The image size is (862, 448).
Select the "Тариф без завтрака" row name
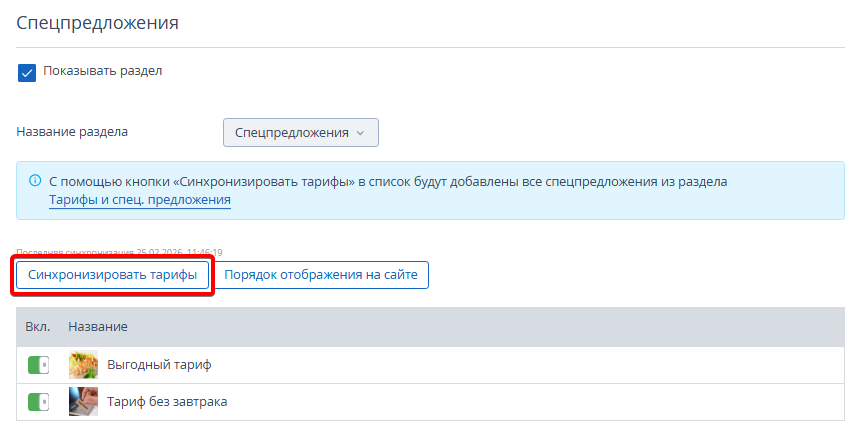[x=167, y=402]
